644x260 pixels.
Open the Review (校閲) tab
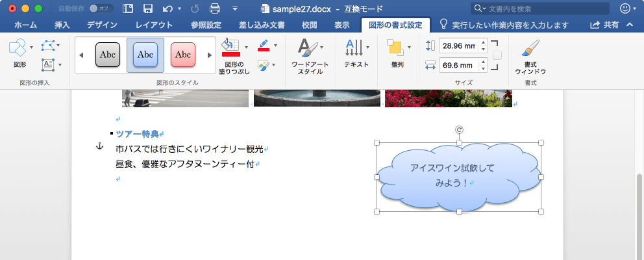pos(309,25)
